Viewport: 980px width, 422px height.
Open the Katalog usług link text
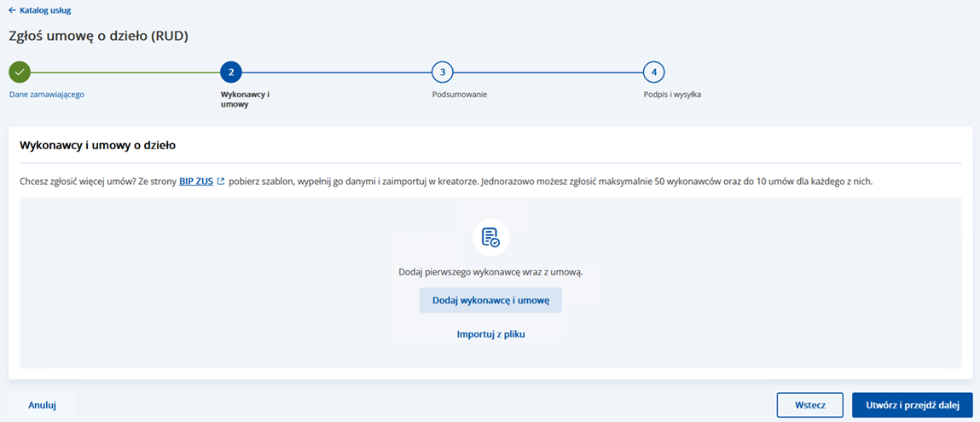click(x=44, y=10)
